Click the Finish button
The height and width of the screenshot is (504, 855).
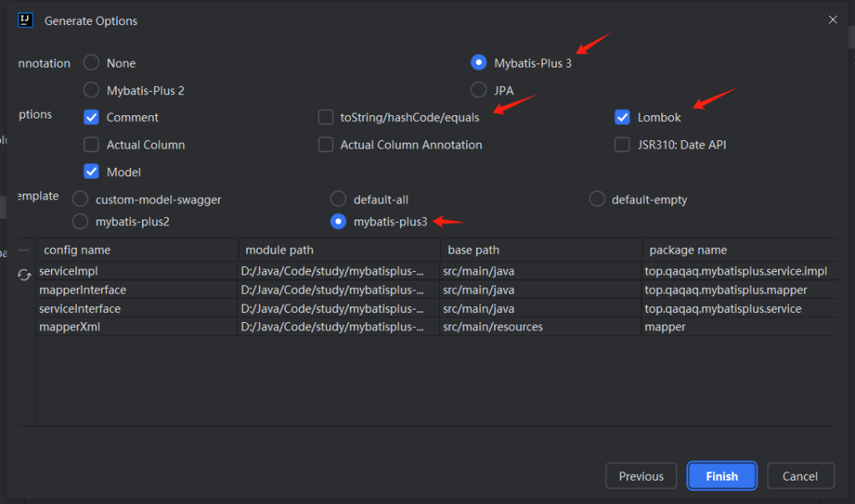coord(721,476)
